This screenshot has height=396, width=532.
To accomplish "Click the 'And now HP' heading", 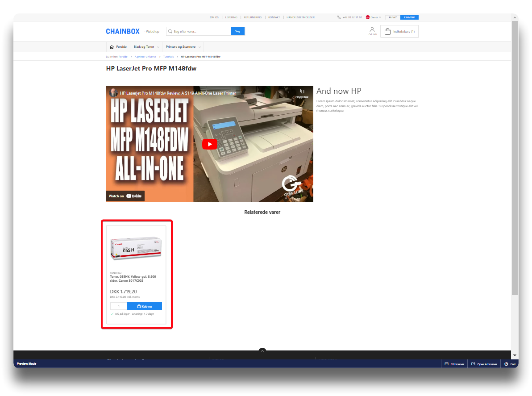I will pyautogui.click(x=339, y=91).
